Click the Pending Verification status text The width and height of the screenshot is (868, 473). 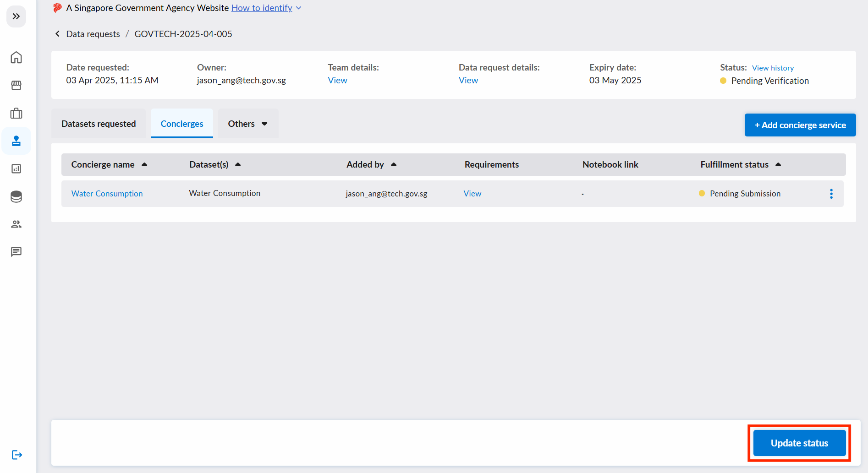pos(770,81)
